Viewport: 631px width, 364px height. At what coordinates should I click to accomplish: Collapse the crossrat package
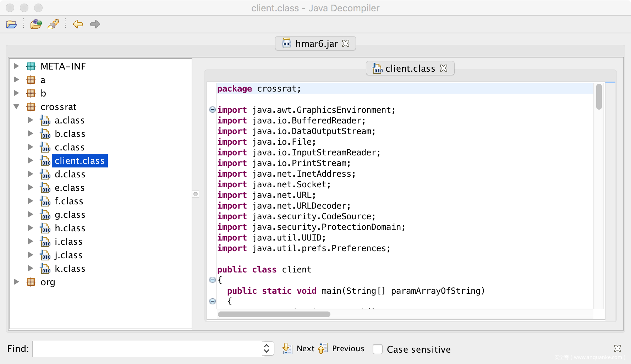(16, 106)
